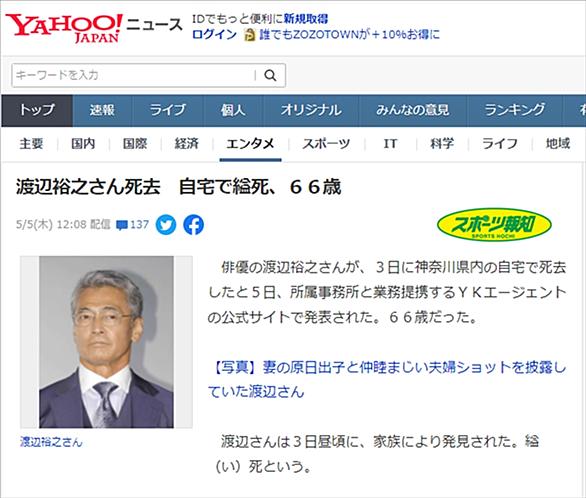This screenshot has width=586, height=498.
Task: Open the 誰でもZOZOTOWNが＋10%お得に link
Action: tap(350, 35)
